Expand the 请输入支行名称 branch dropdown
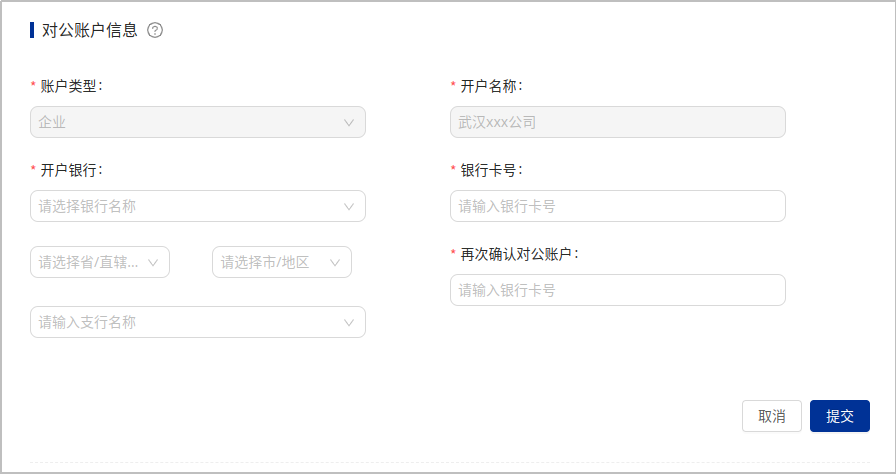 [x=190, y=322]
